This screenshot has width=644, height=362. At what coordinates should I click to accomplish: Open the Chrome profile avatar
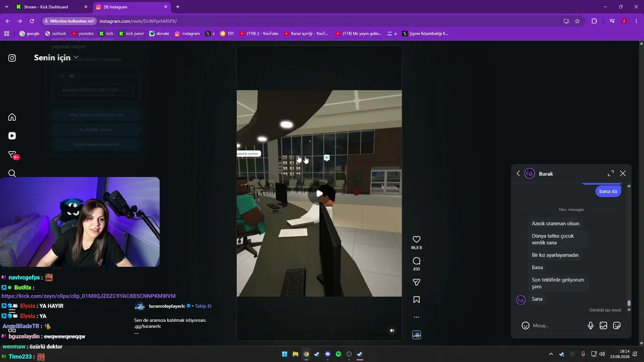point(624,21)
